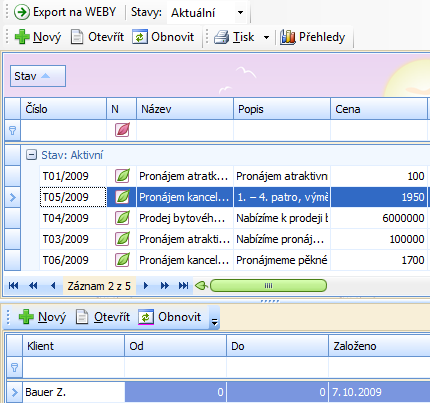Click the pink leaf filter icon in the N column
Viewport: 431px width, 403px height.
pyautogui.click(x=122, y=130)
